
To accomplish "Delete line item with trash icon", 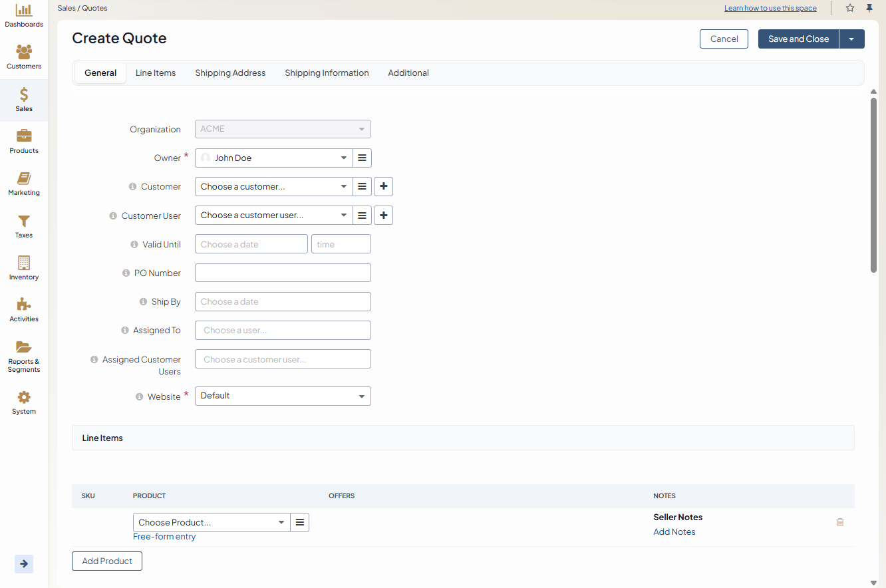I will [x=839, y=522].
